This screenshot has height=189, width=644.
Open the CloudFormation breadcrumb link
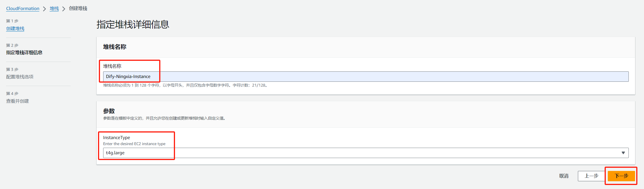23,9
